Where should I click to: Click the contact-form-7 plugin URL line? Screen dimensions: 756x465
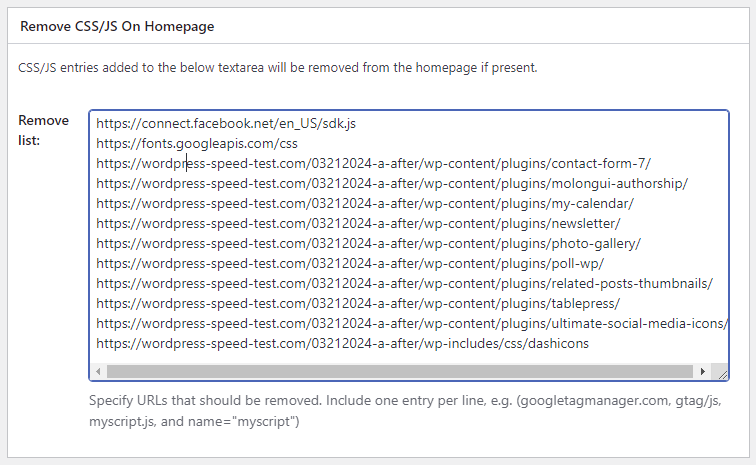coord(373,164)
